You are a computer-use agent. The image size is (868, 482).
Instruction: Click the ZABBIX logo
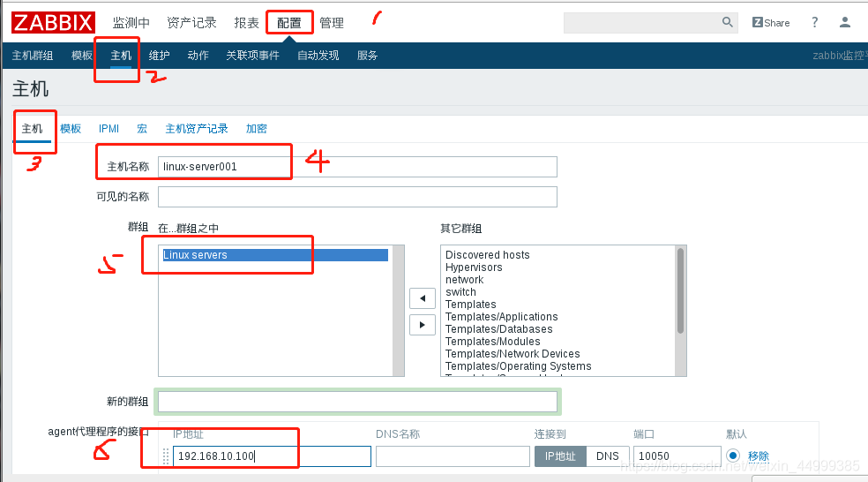point(53,23)
